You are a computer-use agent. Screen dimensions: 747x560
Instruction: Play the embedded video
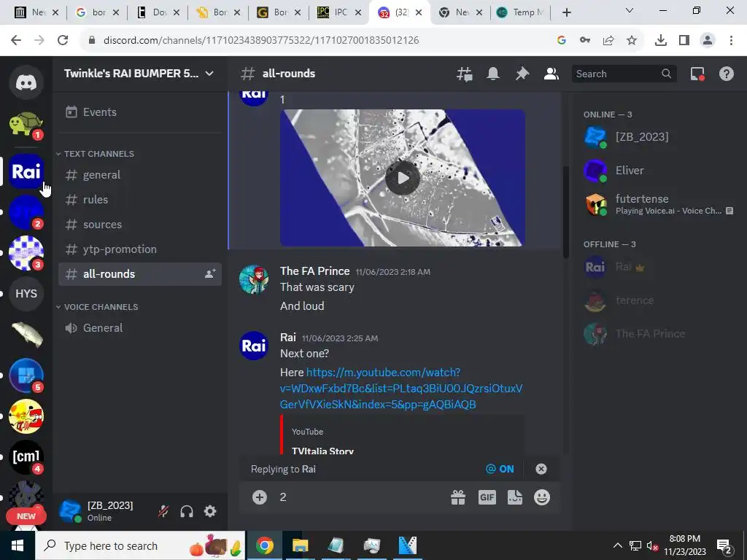click(403, 178)
